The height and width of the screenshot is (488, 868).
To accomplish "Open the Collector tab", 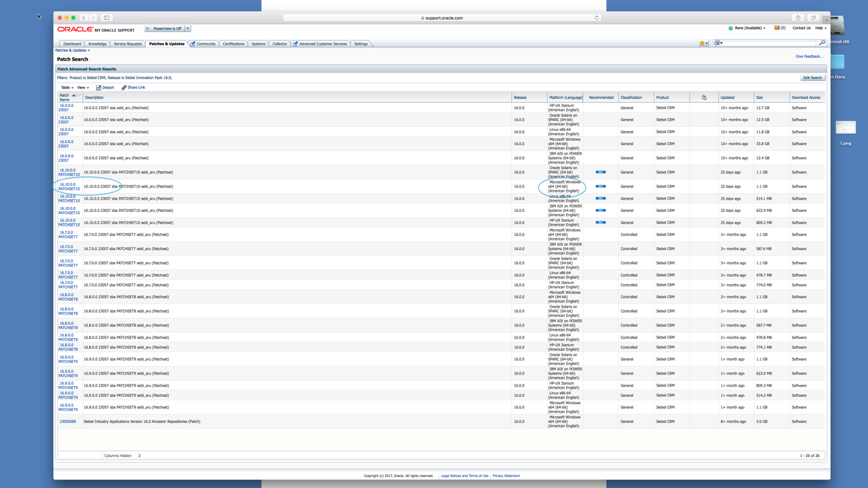I will pyautogui.click(x=279, y=44).
